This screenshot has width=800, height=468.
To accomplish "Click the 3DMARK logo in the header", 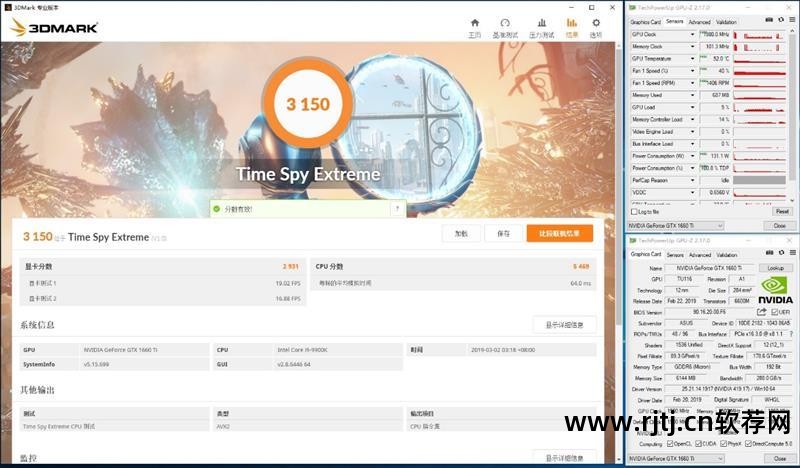I will click(x=54, y=28).
